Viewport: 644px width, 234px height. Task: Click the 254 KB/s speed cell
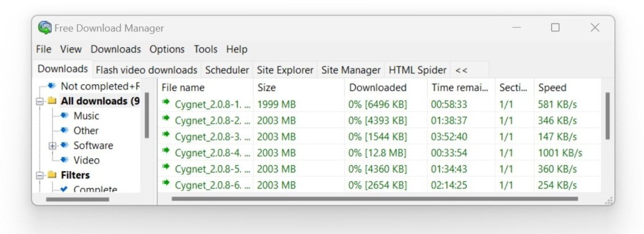click(557, 186)
